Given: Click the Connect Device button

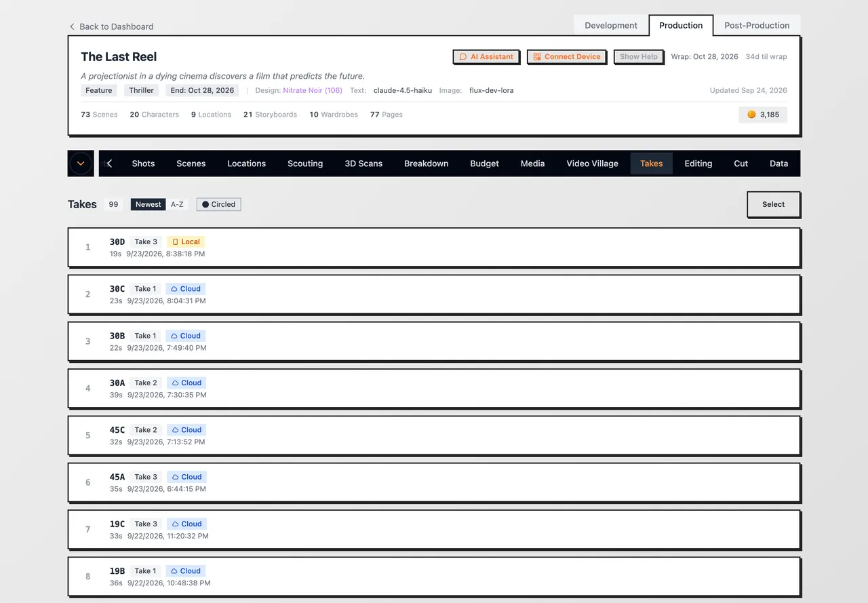Looking at the screenshot, I should 567,57.
